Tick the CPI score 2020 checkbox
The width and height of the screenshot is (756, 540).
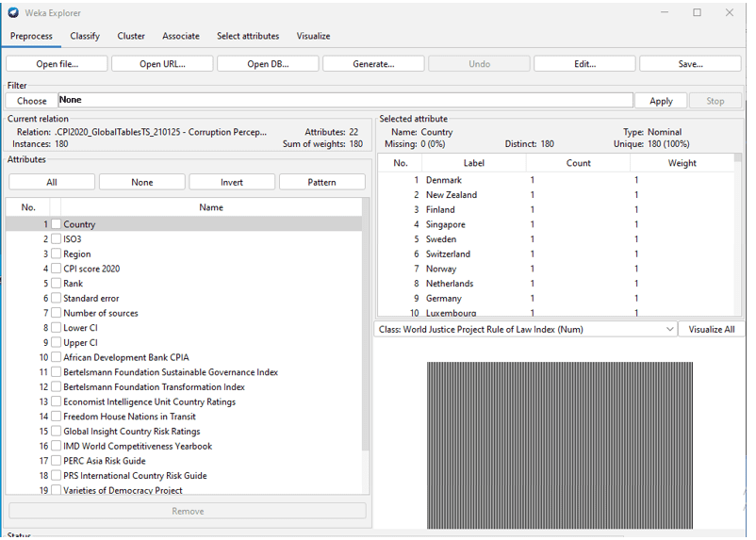tap(57, 269)
